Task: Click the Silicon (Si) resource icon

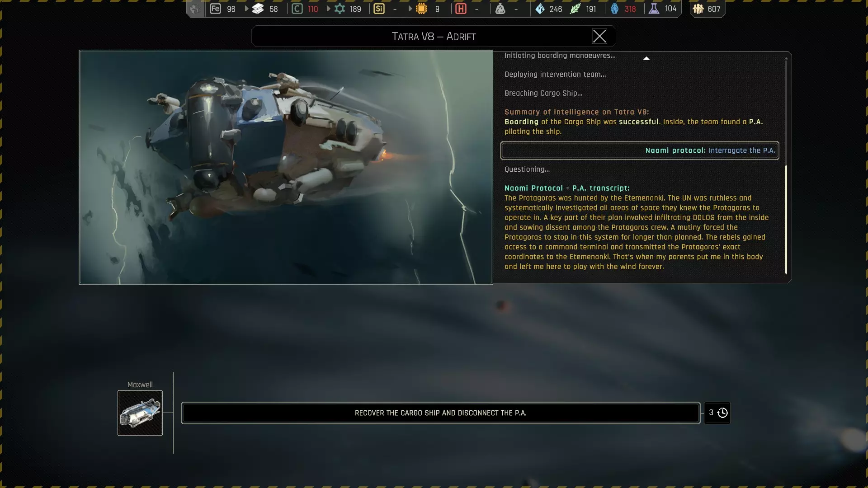Action: pyautogui.click(x=379, y=9)
